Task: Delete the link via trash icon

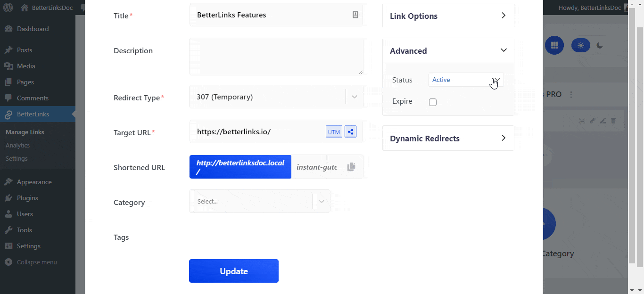Action: [613, 121]
